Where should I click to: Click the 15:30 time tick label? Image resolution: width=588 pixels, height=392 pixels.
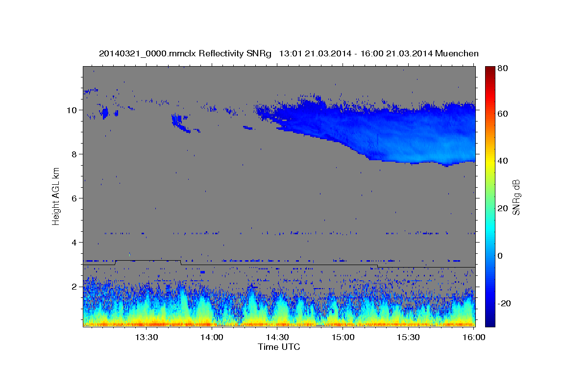click(408, 337)
